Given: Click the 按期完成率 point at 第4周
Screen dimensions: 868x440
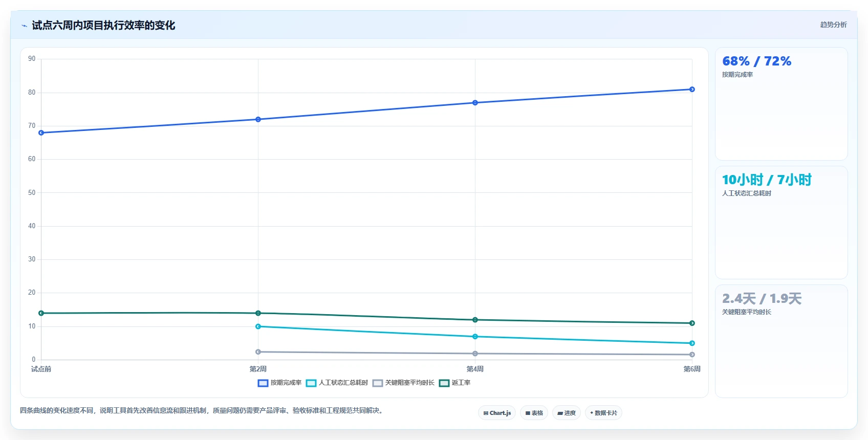Looking at the screenshot, I should (475, 103).
